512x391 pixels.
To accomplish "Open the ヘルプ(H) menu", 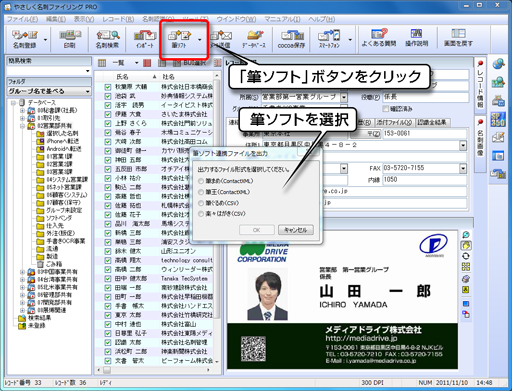I will click(x=321, y=19).
